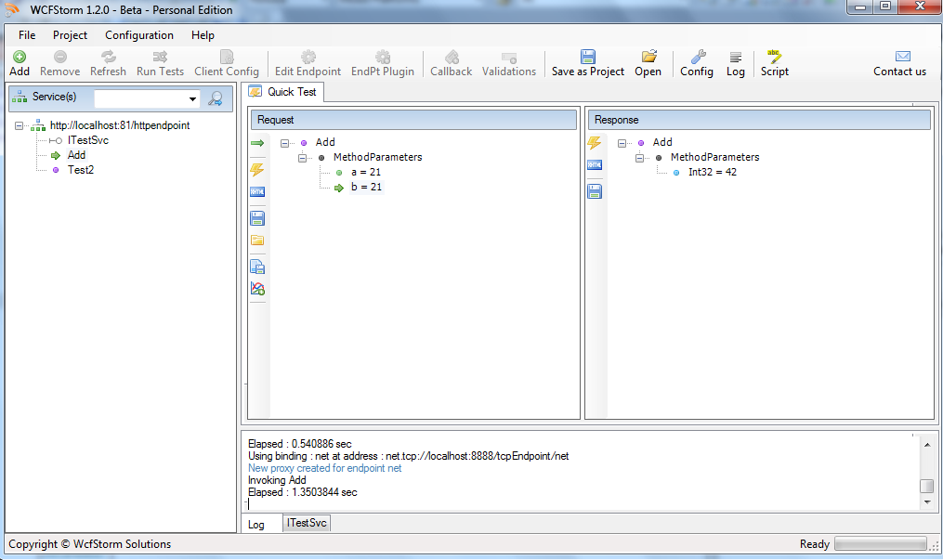Select the Test2 method in services tree
Screen dimensions: 943x560
click(x=81, y=170)
